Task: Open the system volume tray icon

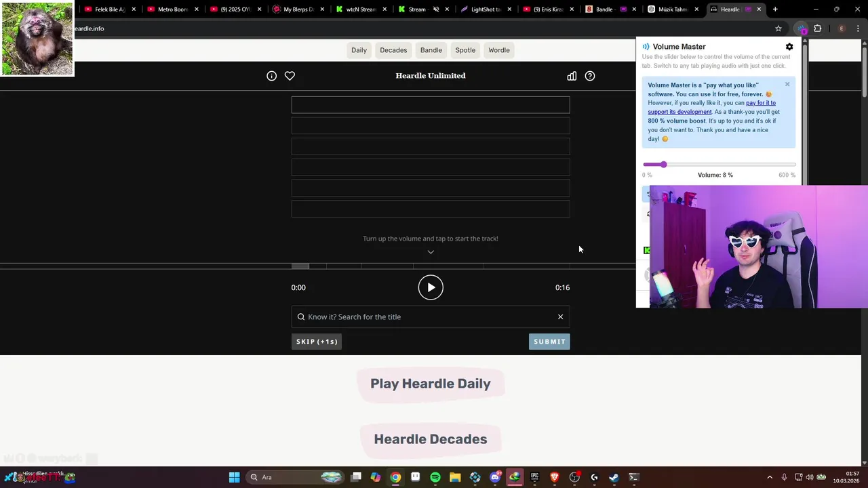Action: coord(809,477)
